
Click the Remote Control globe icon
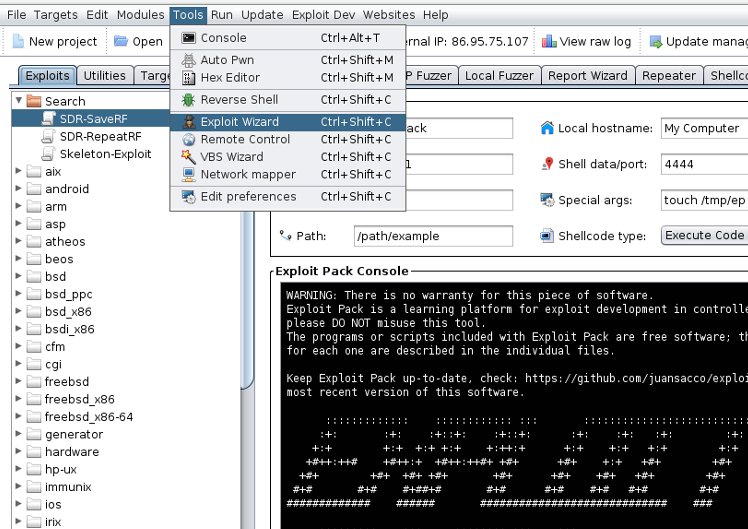tap(189, 139)
